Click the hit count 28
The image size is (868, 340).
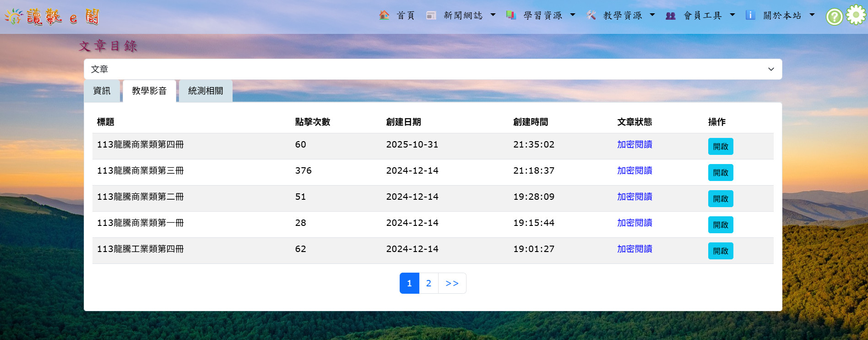point(300,223)
